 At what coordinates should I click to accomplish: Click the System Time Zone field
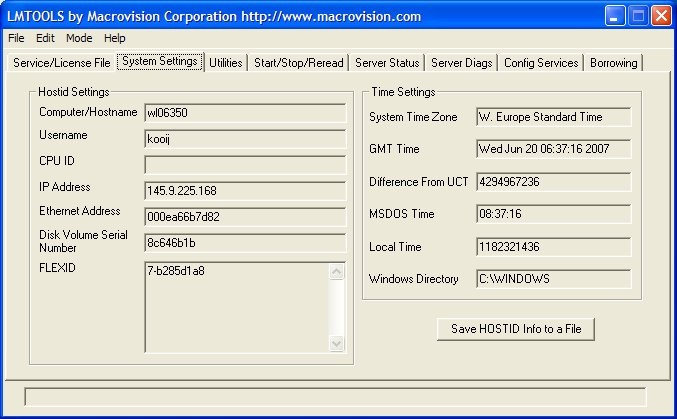[x=554, y=117]
